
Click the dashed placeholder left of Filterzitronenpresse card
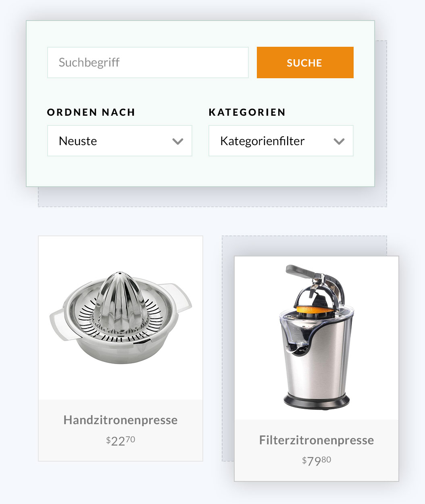(x=228, y=349)
